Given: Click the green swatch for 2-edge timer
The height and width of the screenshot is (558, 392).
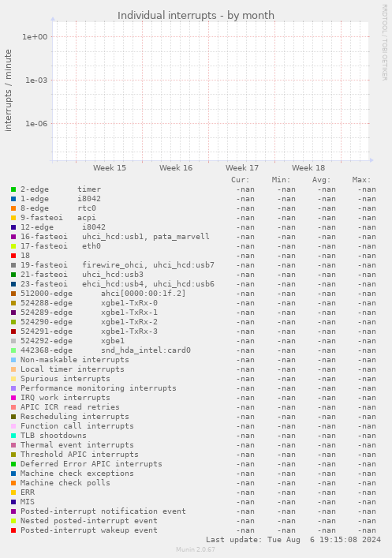Looking at the screenshot, I should (x=13, y=189).
